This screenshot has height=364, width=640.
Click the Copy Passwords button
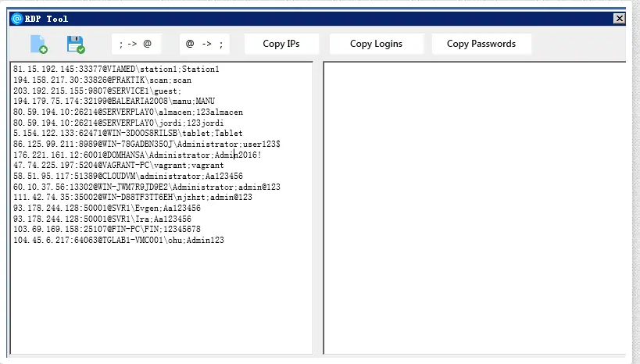click(x=481, y=44)
